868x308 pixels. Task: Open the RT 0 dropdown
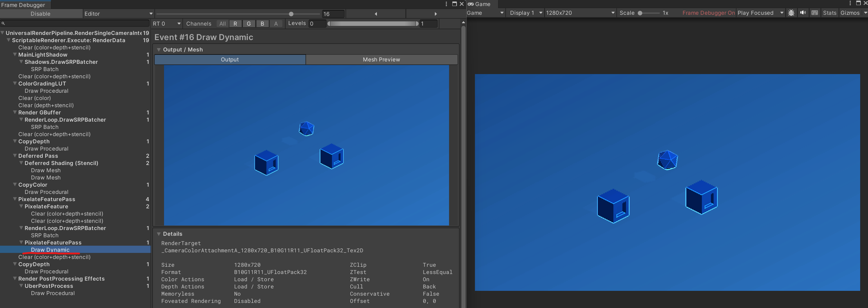[166, 23]
